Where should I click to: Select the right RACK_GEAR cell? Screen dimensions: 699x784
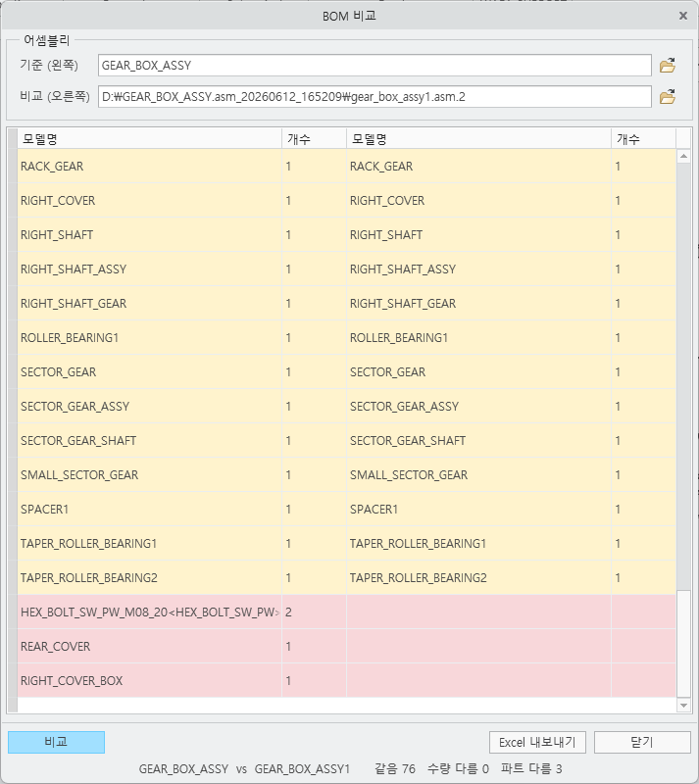pyautogui.click(x=478, y=166)
